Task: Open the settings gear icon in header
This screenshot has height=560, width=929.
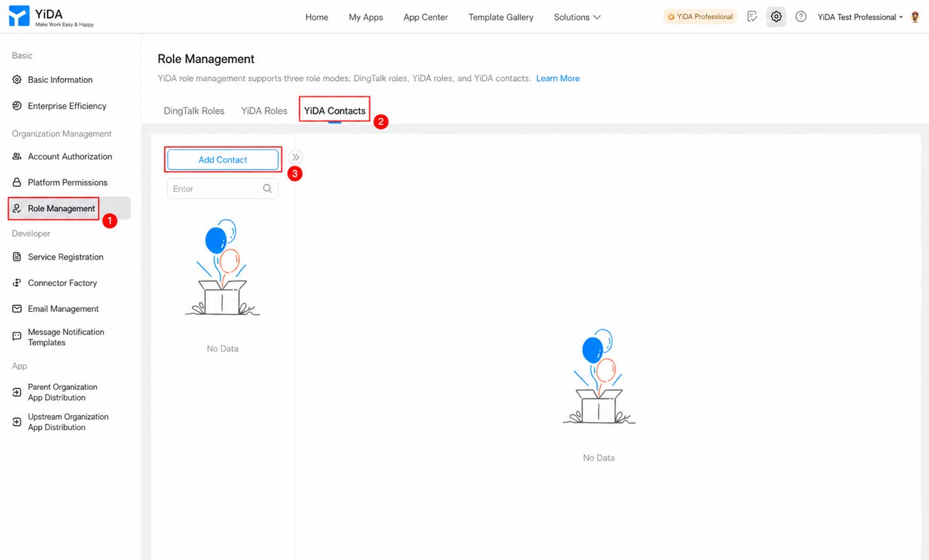Action: click(776, 17)
